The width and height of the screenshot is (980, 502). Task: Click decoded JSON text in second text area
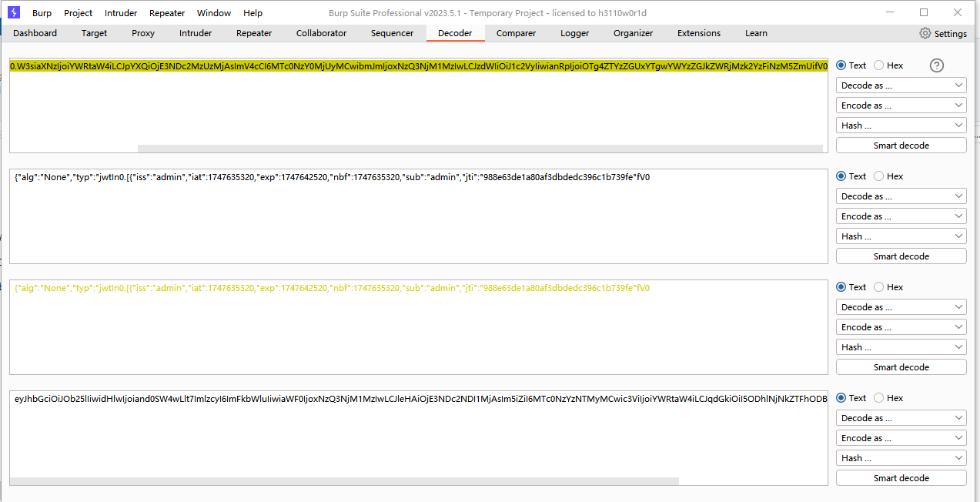(x=332, y=177)
